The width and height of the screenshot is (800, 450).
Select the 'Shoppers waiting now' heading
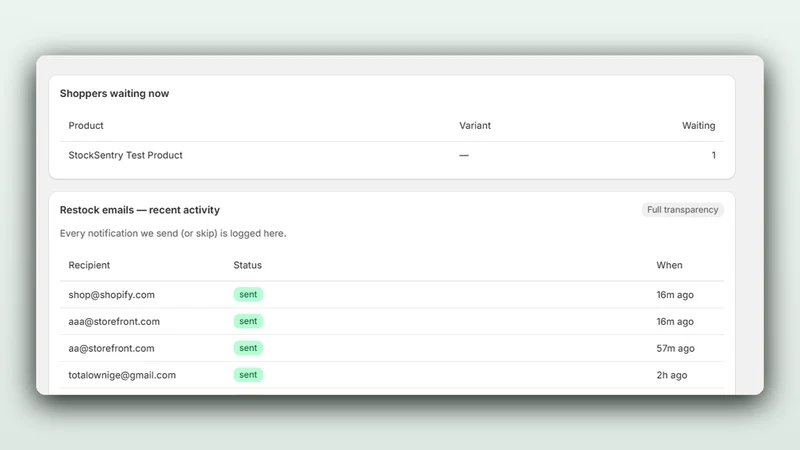point(114,93)
